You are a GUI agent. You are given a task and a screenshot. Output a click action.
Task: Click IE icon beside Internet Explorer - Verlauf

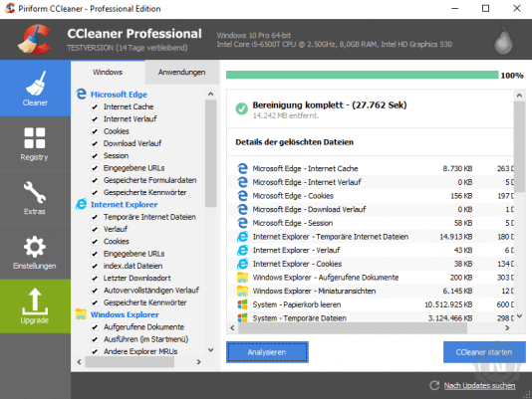click(242, 250)
